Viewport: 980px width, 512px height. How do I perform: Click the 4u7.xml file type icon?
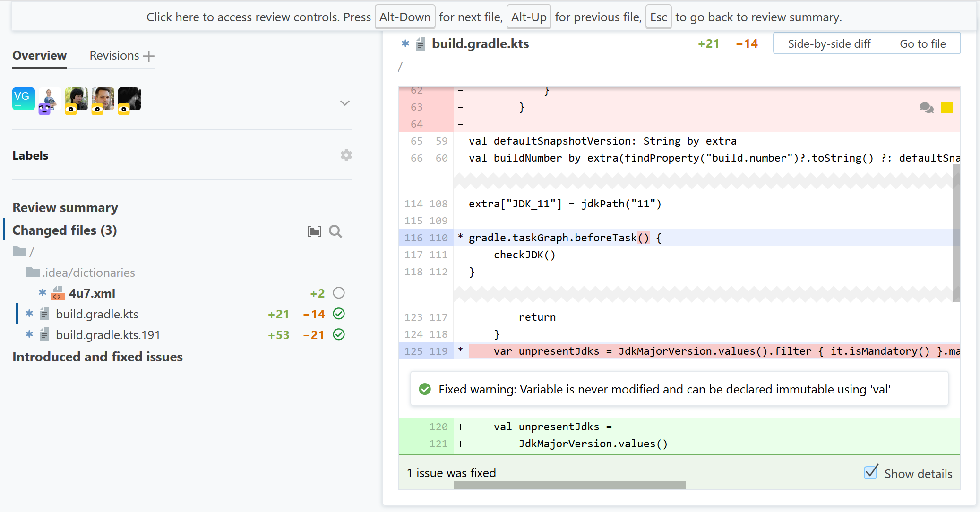(x=58, y=293)
